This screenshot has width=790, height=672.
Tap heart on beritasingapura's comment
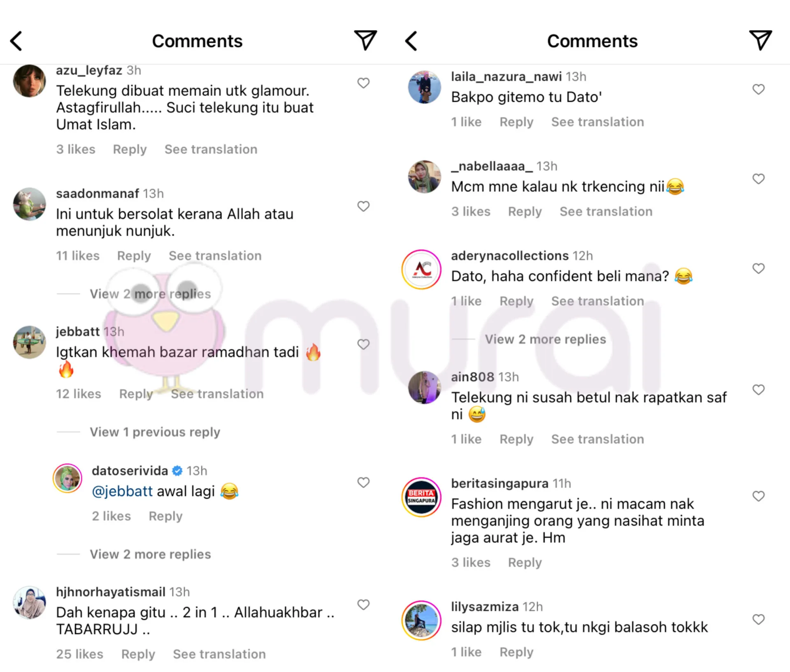click(x=758, y=496)
